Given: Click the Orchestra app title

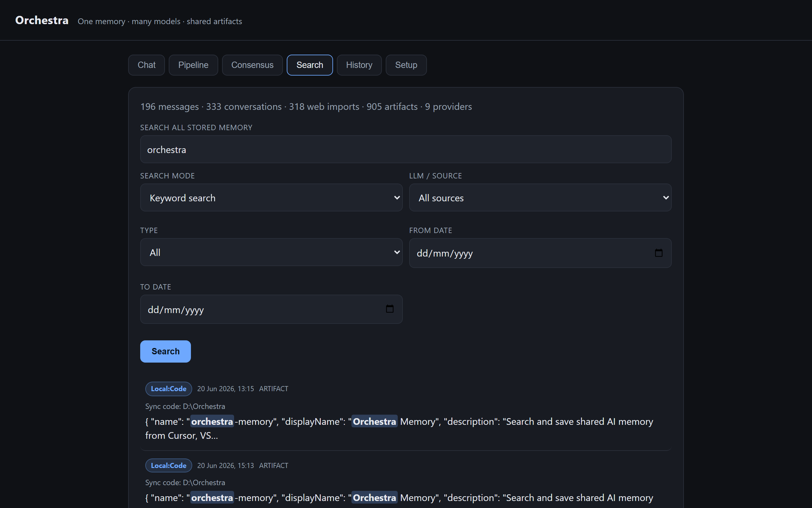Looking at the screenshot, I should click(42, 20).
